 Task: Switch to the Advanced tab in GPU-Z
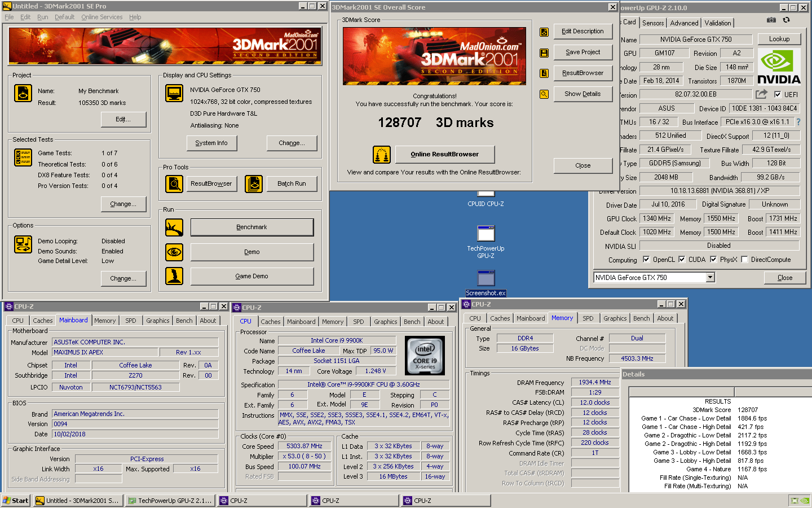(x=684, y=23)
